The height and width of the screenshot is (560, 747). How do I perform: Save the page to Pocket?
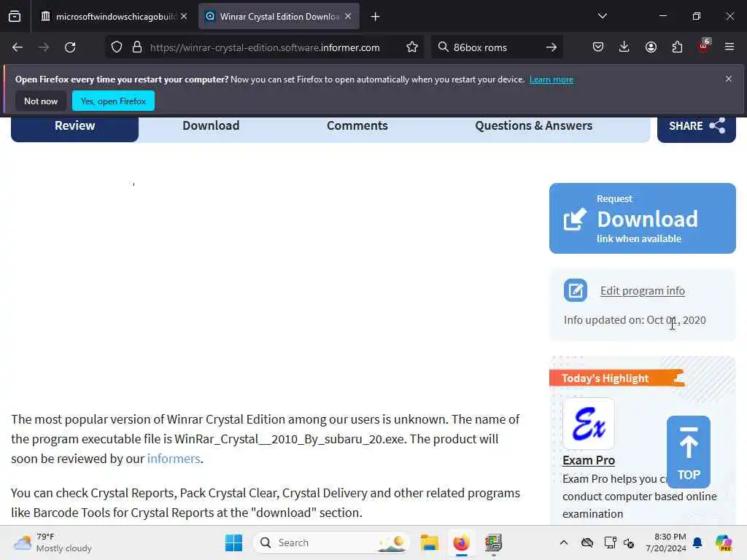[x=598, y=47]
